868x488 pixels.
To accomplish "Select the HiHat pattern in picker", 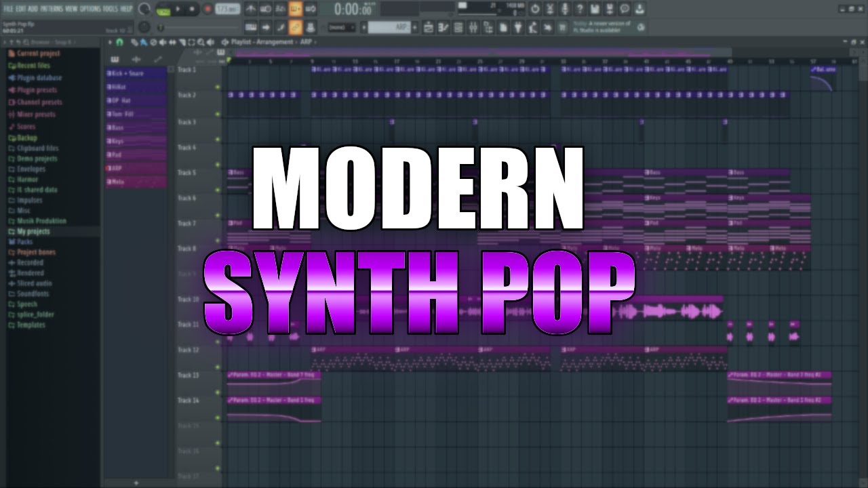I will click(136, 87).
